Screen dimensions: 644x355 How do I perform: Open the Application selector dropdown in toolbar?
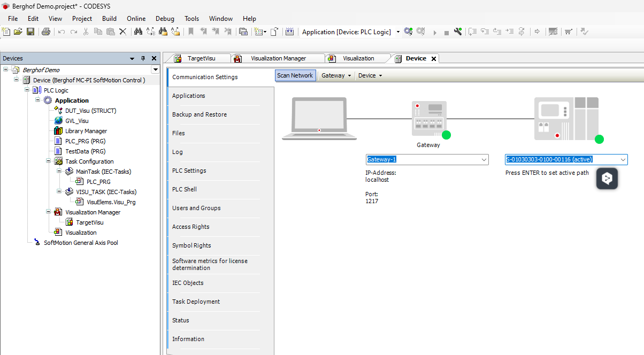[398, 32]
